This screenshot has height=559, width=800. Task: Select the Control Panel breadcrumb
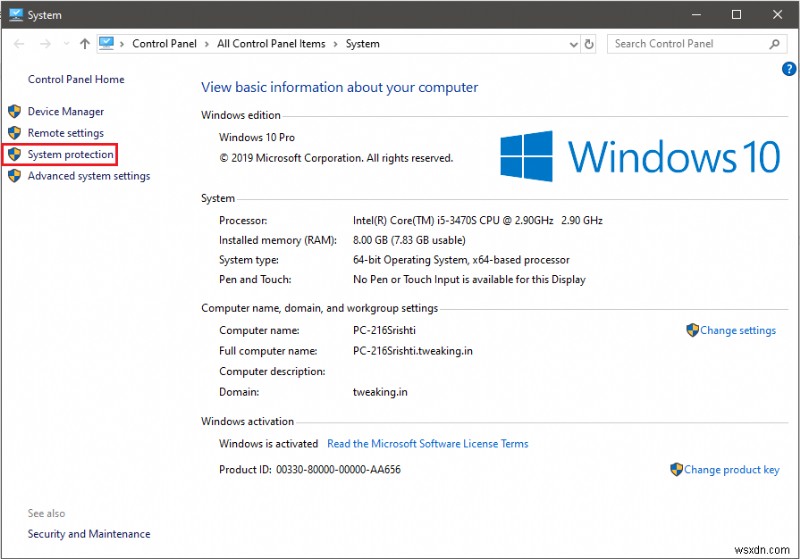pos(164,44)
